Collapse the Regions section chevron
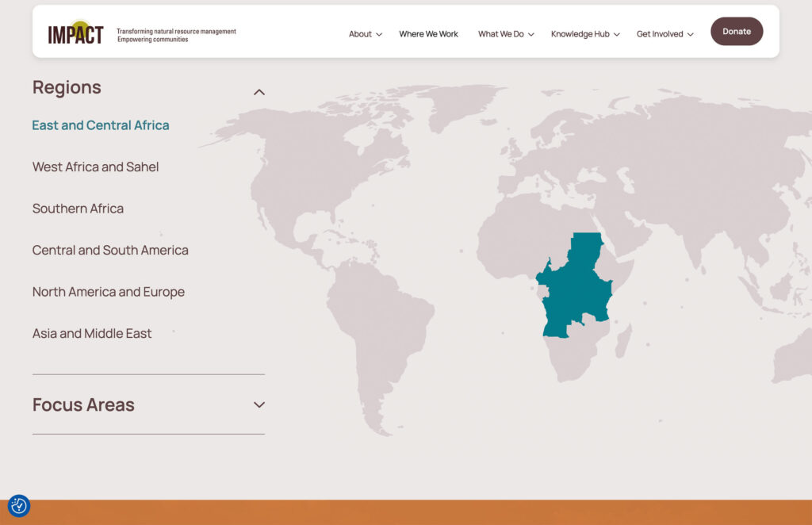The width and height of the screenshot is (812, 525). 259,92
